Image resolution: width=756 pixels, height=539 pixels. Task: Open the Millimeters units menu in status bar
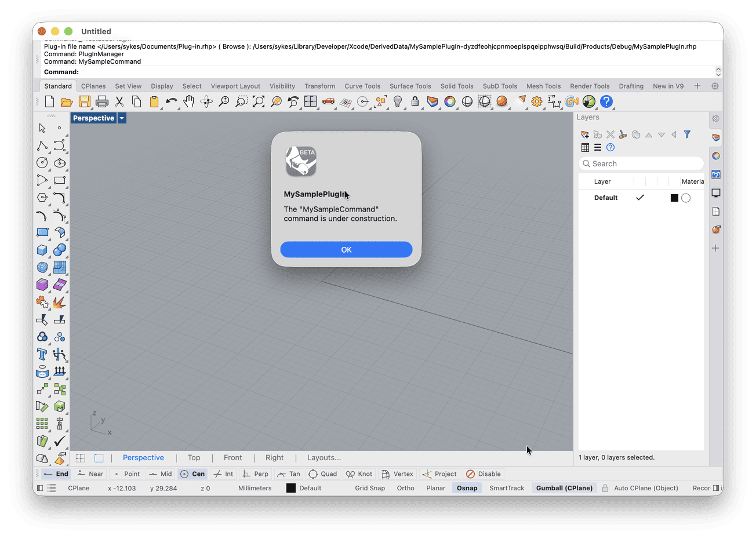click(x=255, y=488)
